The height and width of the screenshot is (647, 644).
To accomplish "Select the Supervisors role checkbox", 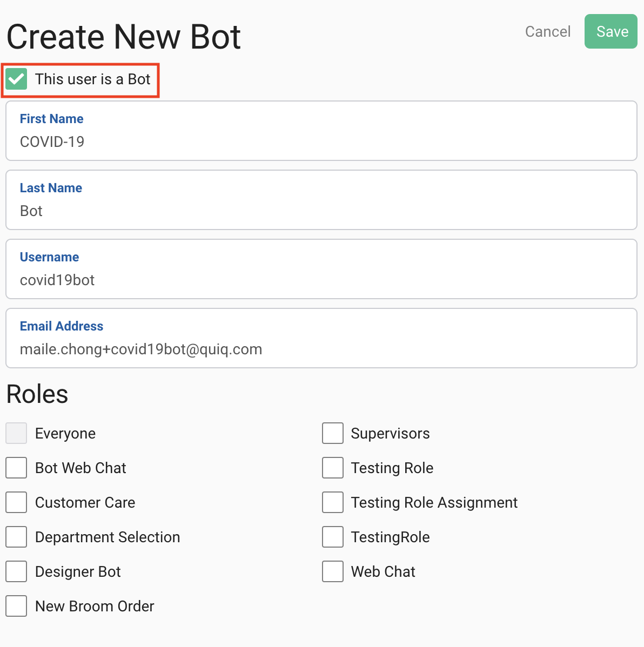I will [333, 433].
